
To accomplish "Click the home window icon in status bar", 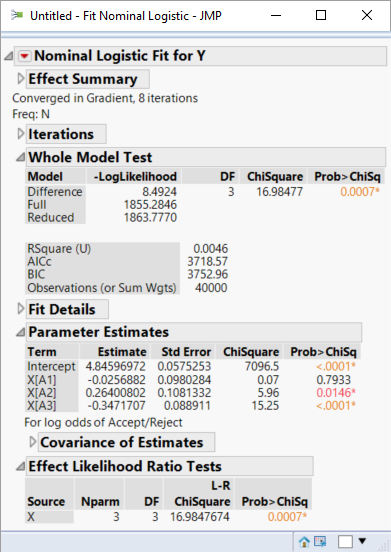I will [304, 541].
